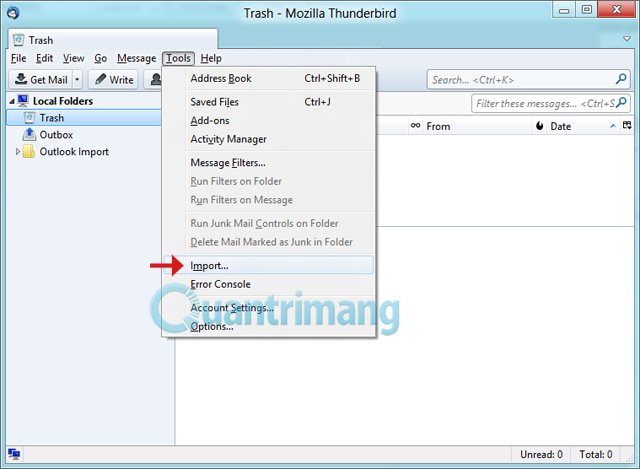Maximize the Thunderbird window
The width and height of the screenshot is (640, 469).
pos(587,10)
